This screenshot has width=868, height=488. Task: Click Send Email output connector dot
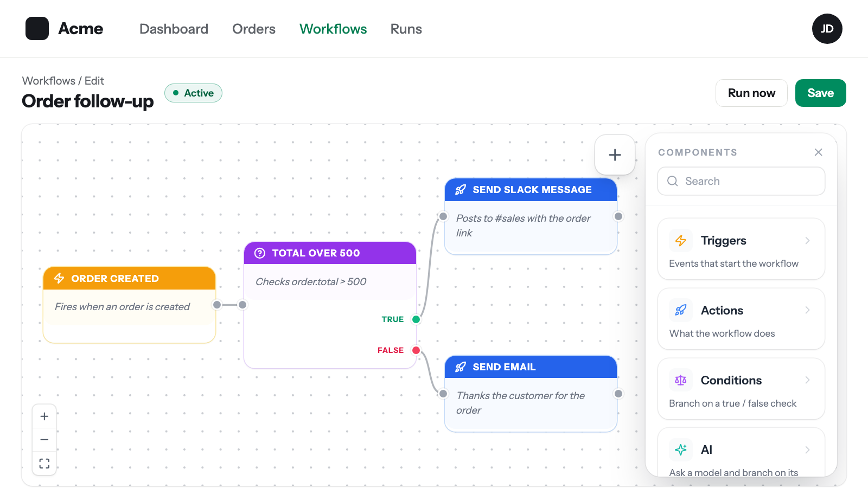tap(618, 394)
